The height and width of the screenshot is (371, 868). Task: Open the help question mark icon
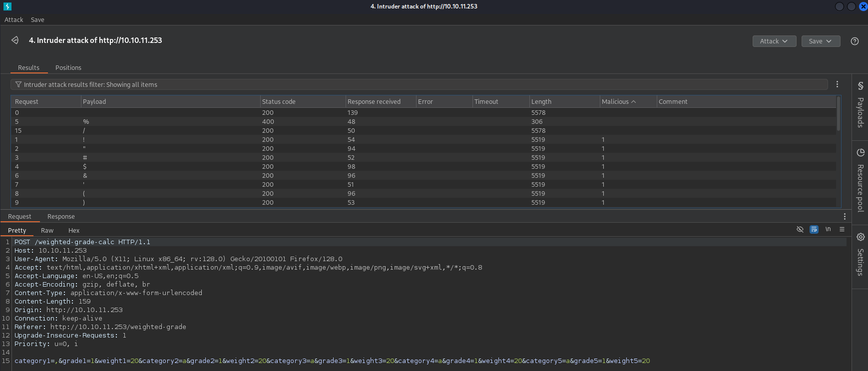coord(855,41)
